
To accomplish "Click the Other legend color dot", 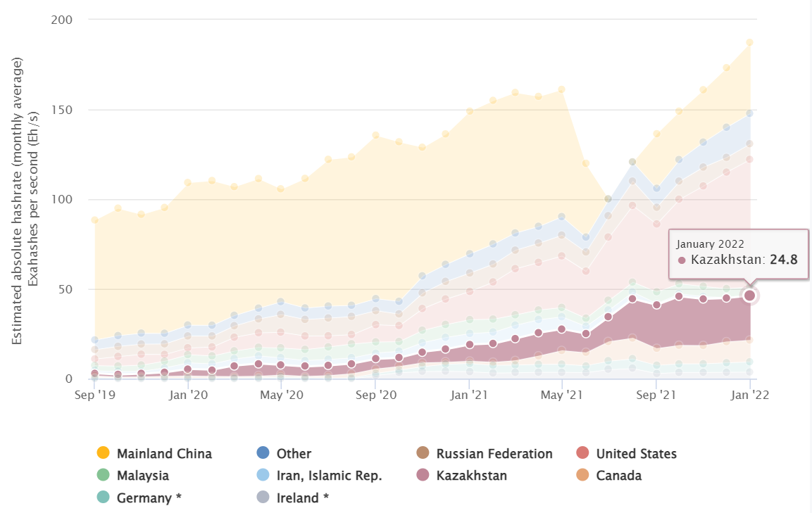I will [263, 454].
